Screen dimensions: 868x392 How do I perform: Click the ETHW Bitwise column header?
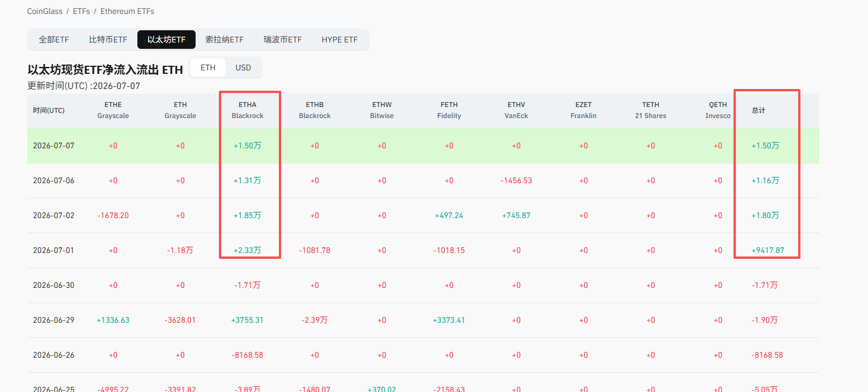(x=382, y=111)
